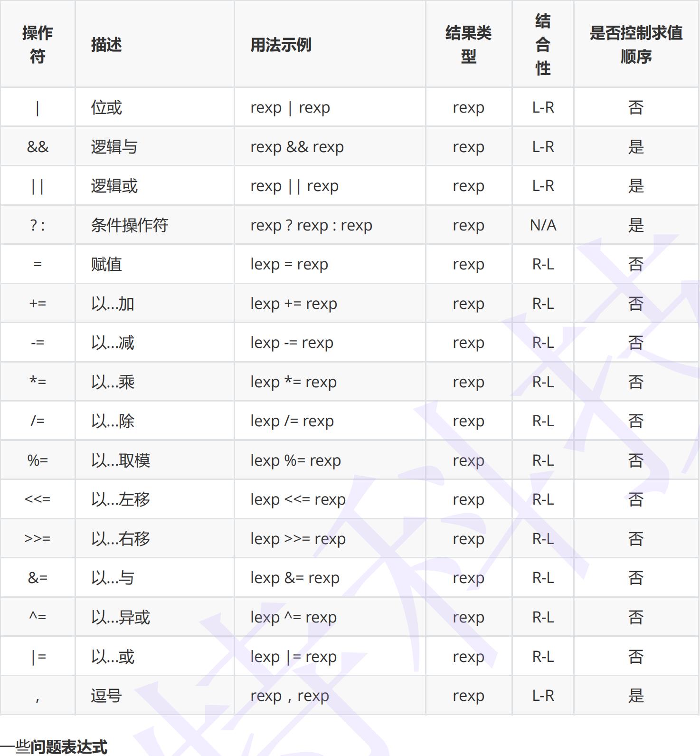
Task: Click the 'lexp <<= rexp' usage example
Action: (x=298, y=500)
